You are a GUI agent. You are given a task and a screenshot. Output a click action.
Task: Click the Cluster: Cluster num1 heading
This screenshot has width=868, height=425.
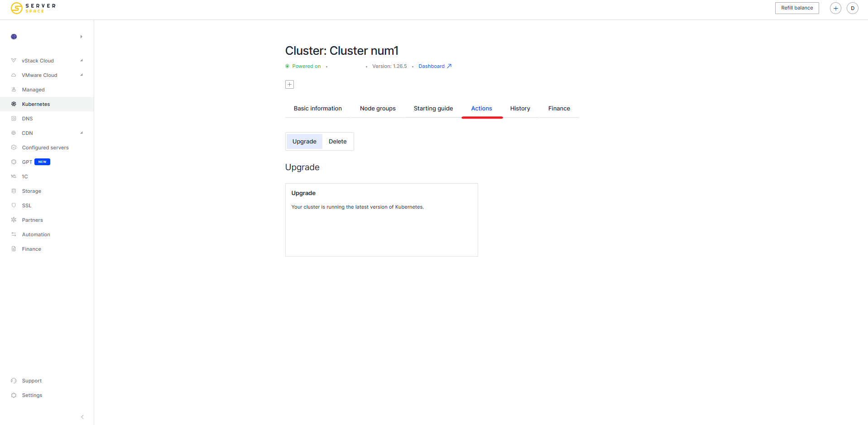(342, 51)
